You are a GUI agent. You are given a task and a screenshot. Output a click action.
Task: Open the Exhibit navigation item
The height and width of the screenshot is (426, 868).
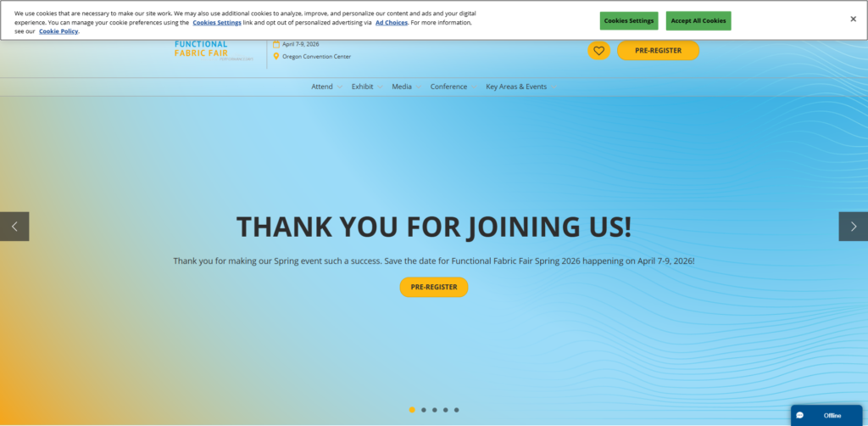click(363, 87)
